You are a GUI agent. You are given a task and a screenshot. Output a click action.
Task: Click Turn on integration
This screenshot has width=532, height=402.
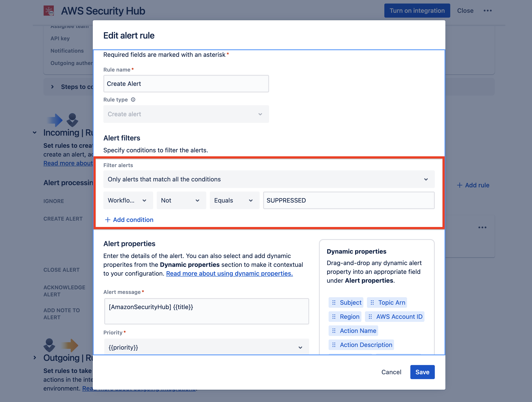(x=417, y=10)
